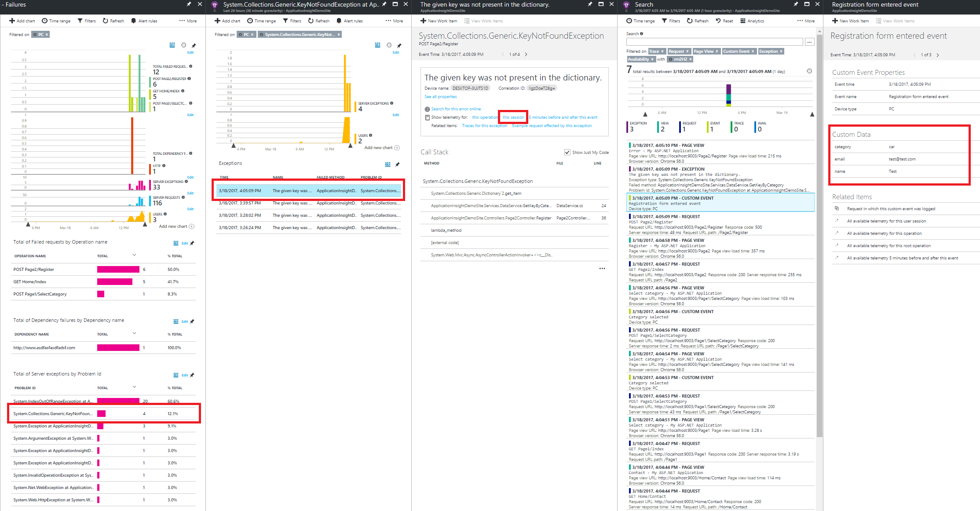Click right time-range handle under Search blade chart
Image resolution: width=980 pixels, height=511 pixels.
pyautogui.click(x=812, y=114)
